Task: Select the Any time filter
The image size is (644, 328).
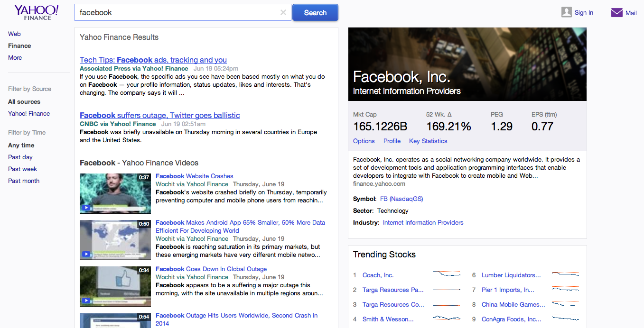Action: point(21,145)
